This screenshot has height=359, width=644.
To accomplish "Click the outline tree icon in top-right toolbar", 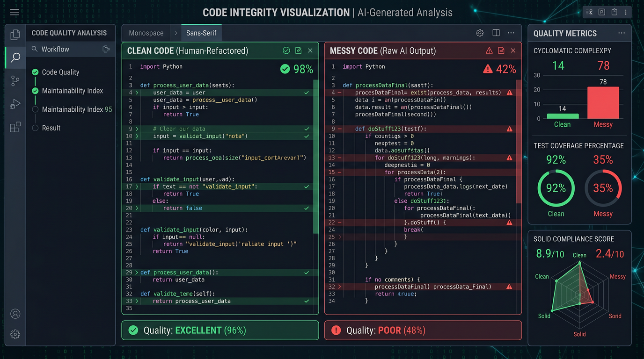I will click(x=590, y=12).
